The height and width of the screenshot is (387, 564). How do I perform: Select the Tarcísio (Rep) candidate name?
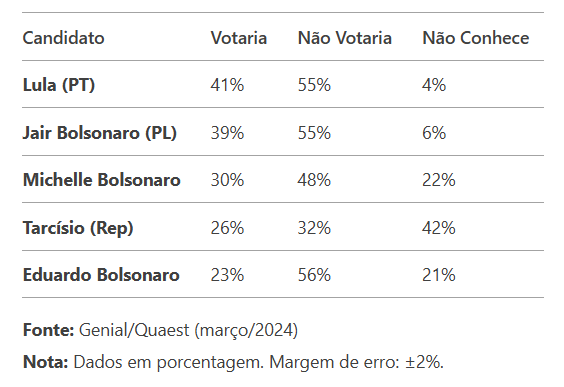click(78, 228)
